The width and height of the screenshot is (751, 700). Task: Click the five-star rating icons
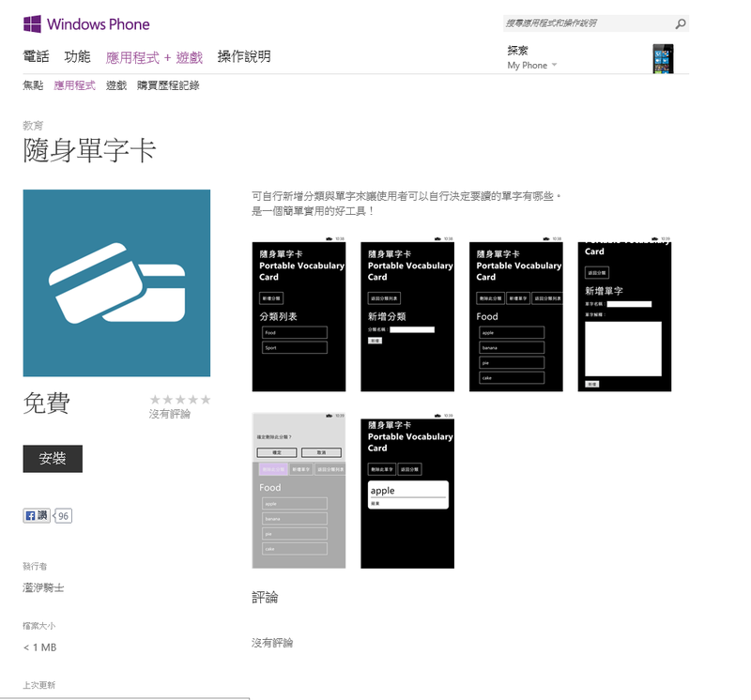180,400
